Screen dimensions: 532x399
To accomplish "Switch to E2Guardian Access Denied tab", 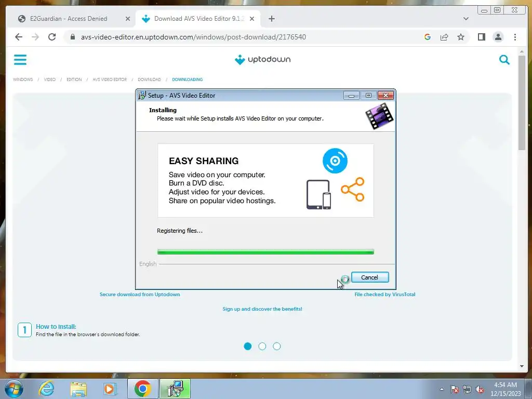I will (69, 19).
